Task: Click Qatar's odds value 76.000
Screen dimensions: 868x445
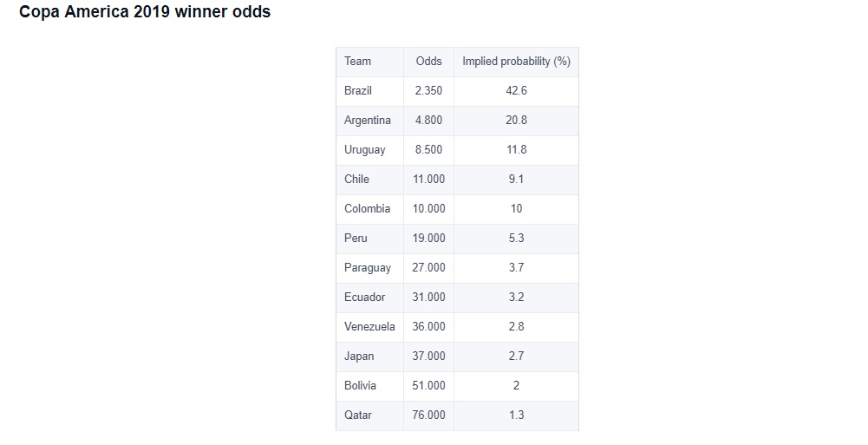Action: 429,416
